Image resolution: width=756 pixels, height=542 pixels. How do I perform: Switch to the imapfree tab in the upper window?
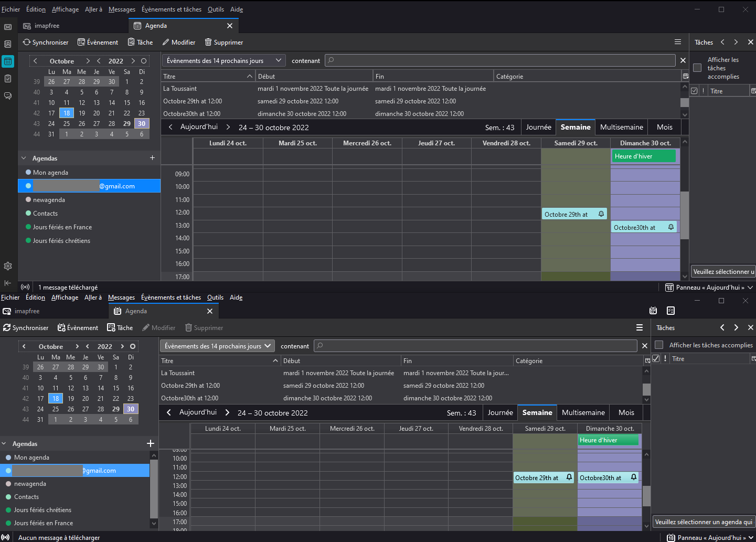(47, 26)
